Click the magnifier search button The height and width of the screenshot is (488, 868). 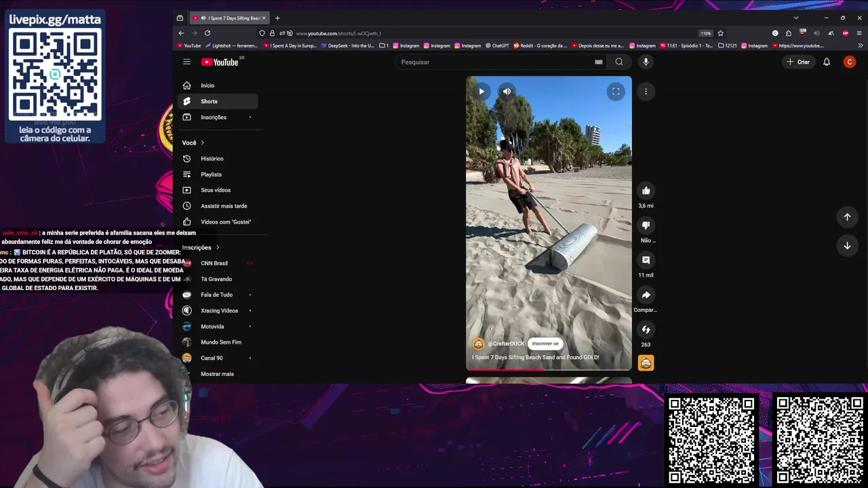[x=619, y=62]
